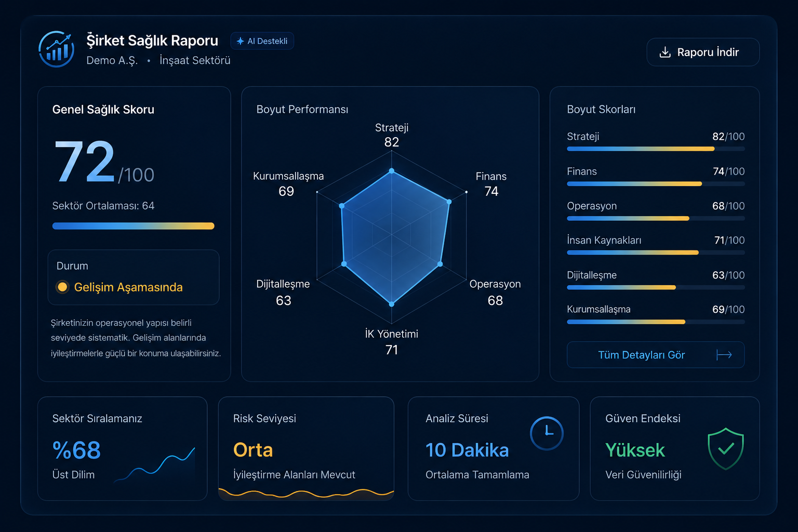Click the Genel Sağlık Skoru heading
Viewport: 798px width, 532px height.
(x=103, y=110)
